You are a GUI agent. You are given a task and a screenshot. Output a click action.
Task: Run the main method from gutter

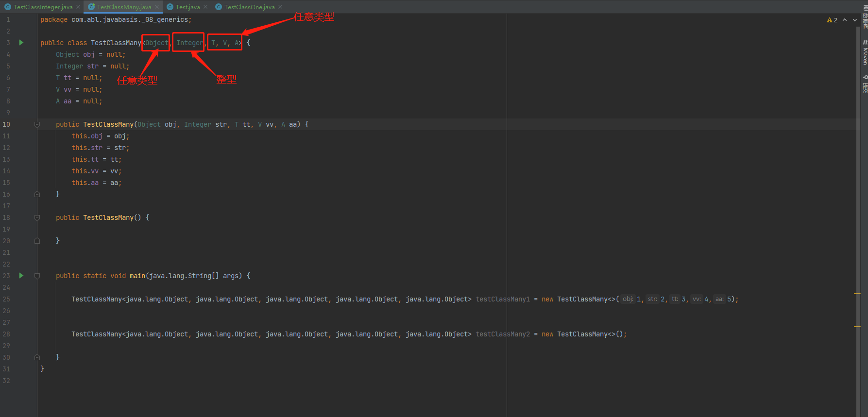point(21,276)
